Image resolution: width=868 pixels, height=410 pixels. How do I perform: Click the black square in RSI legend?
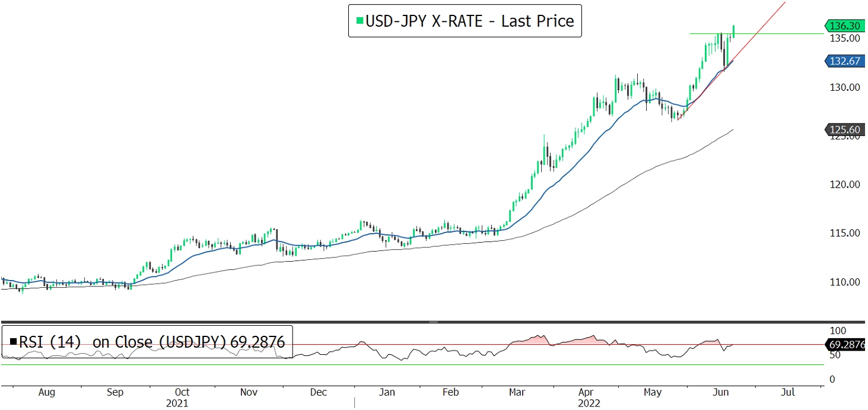coord(13,342)
